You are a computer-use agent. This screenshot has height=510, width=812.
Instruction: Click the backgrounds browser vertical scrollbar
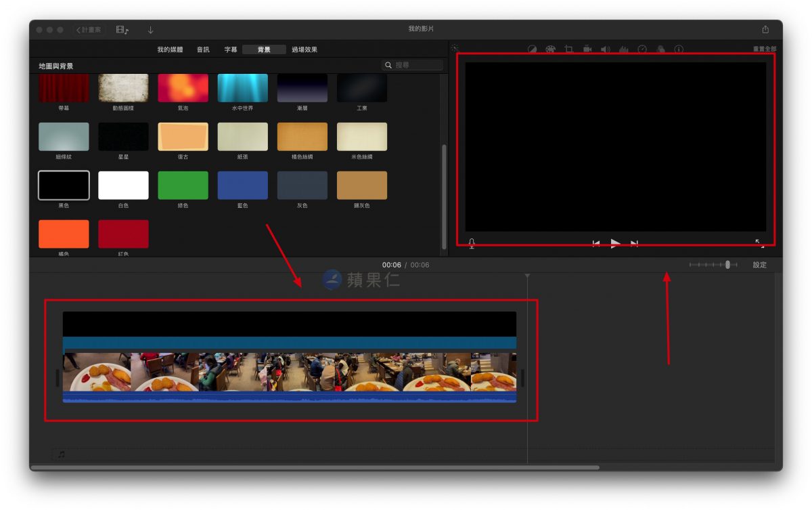444,196
